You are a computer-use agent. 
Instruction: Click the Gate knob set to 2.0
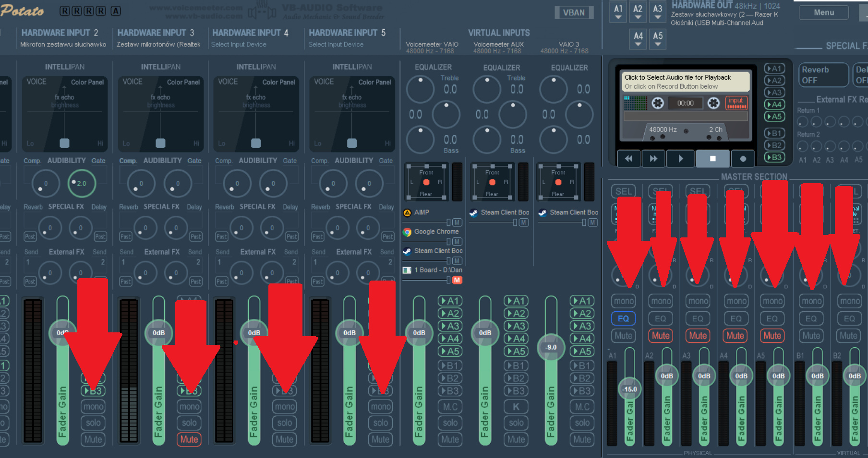[x=81, y=183]
